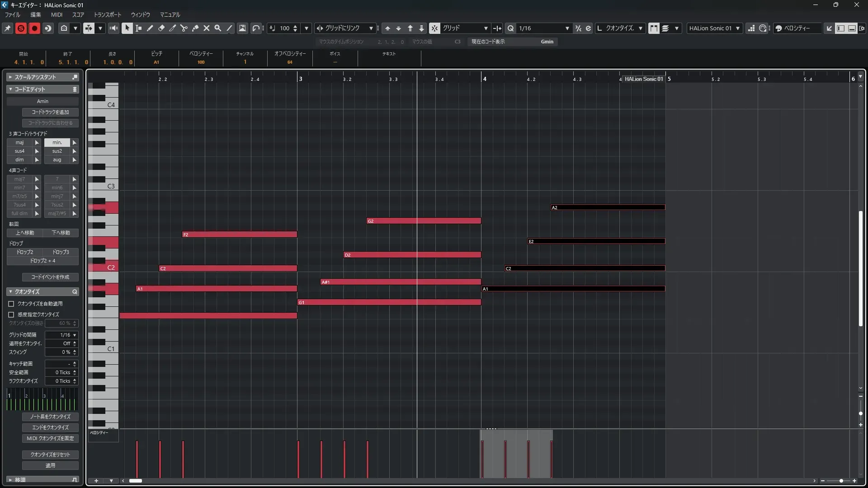
Task: Open the トランスポート menu
Action: tap(108, 14)
